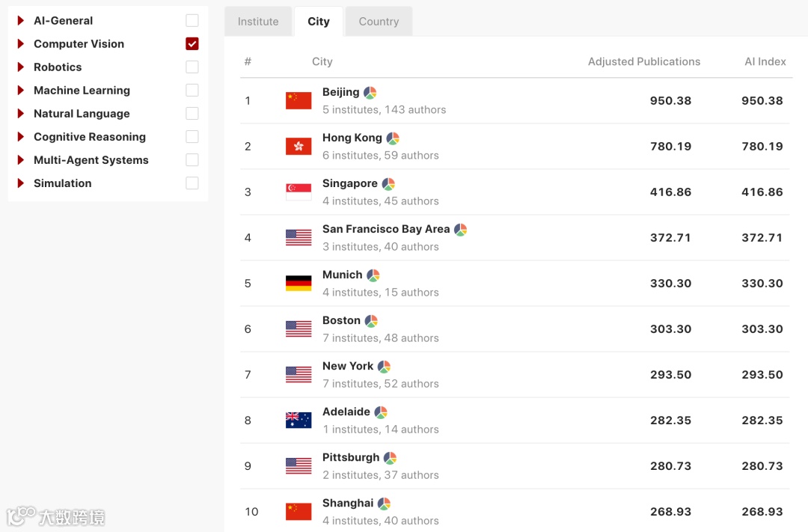Open the pie chart icon next to Beijing
The image size is (808, 532).
[x=370, y=93]
